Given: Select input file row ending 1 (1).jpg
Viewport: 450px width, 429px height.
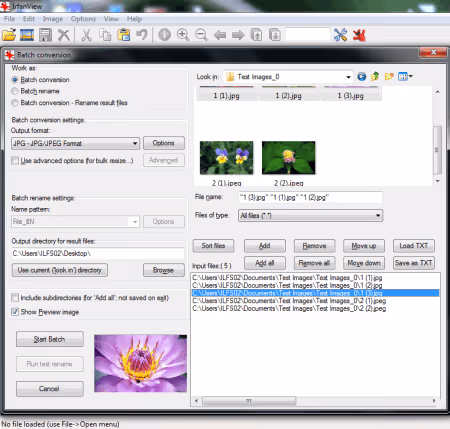Looking at the screenshot, I should [x=315, y=278].
